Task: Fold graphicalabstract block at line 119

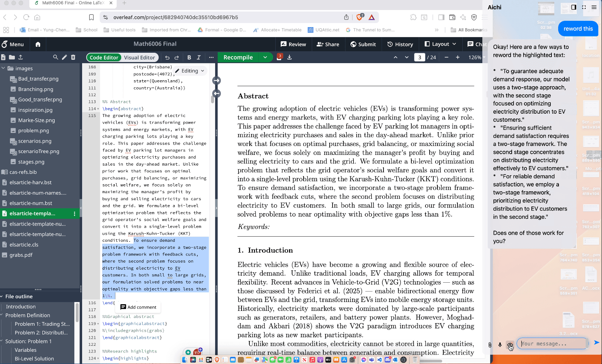Action: tap(98, 324)
